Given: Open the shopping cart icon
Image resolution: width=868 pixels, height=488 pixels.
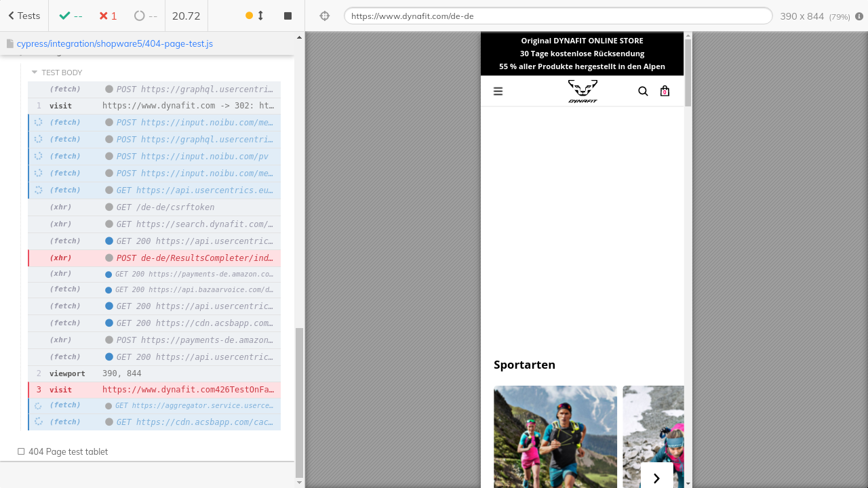Looking at the screenshot, I should point(665,91).
